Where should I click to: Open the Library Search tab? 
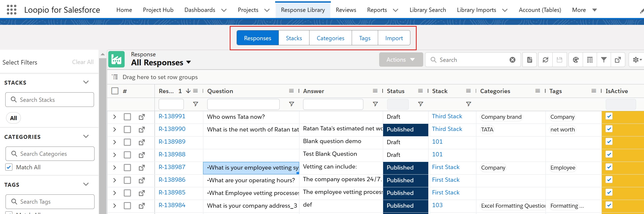click(428, 10)
